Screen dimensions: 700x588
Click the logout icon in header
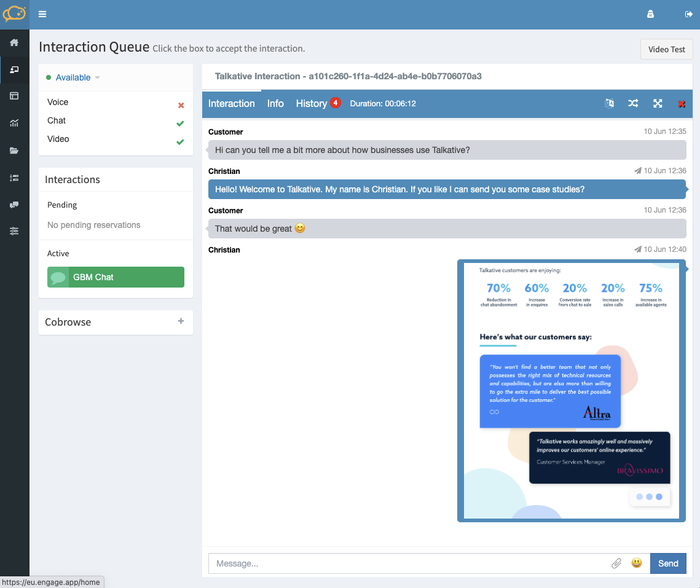[688, 14]
